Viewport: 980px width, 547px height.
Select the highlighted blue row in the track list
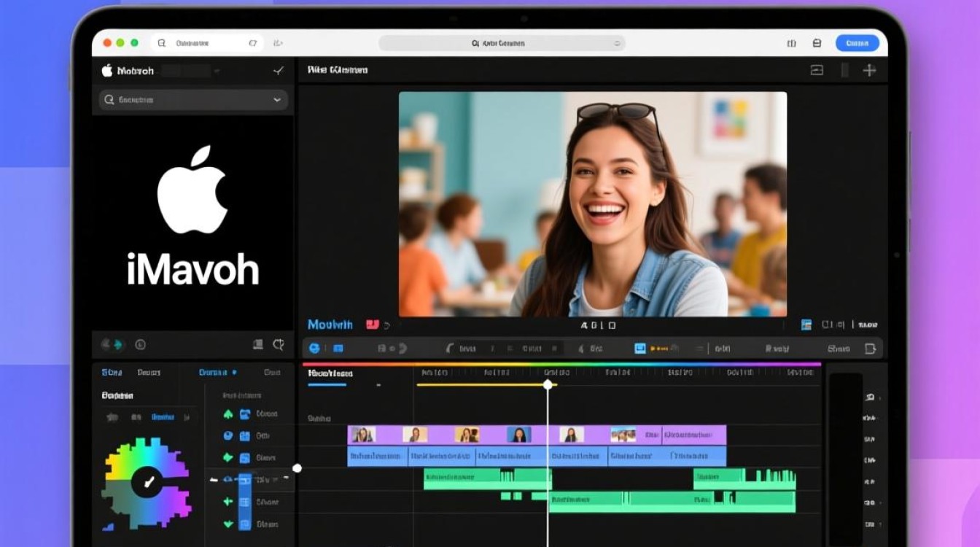coord(250,480)
